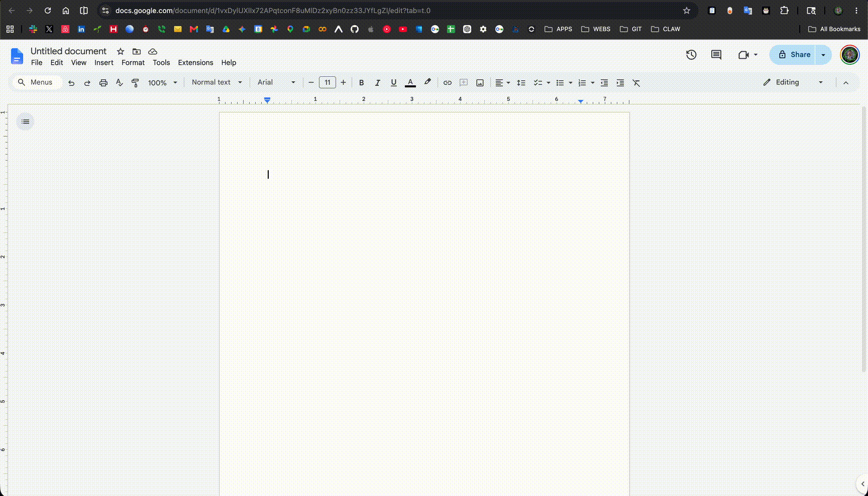Collapse the toolbar with up chevron
868x496 pixels.
pyautogui.click(x=846, y=83)
